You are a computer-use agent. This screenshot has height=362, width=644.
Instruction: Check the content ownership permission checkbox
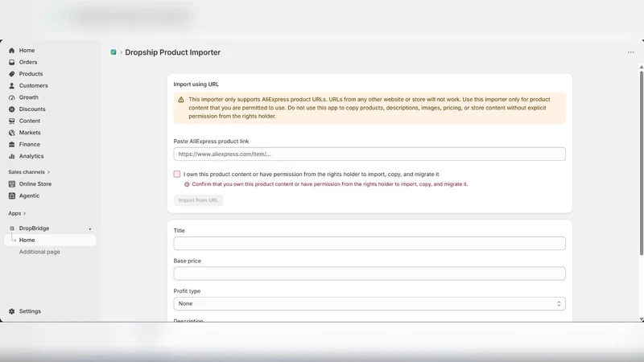pyautogui.click(x=177, y=174)
